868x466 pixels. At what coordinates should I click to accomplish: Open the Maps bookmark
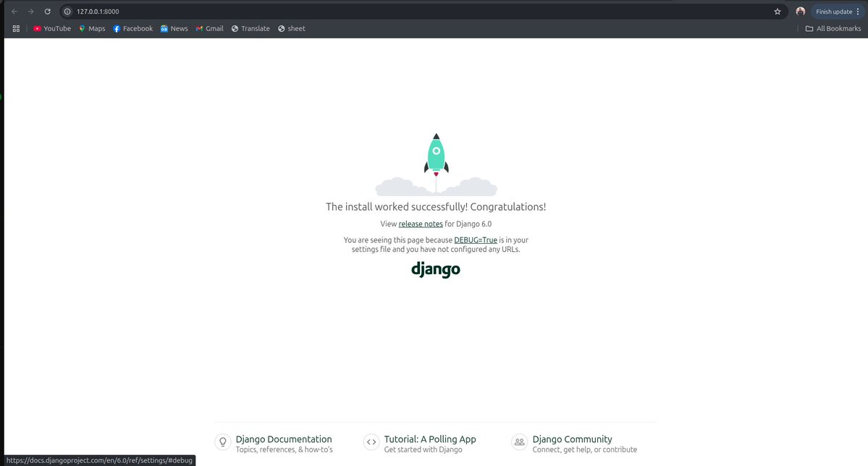[x=92, y=29]
